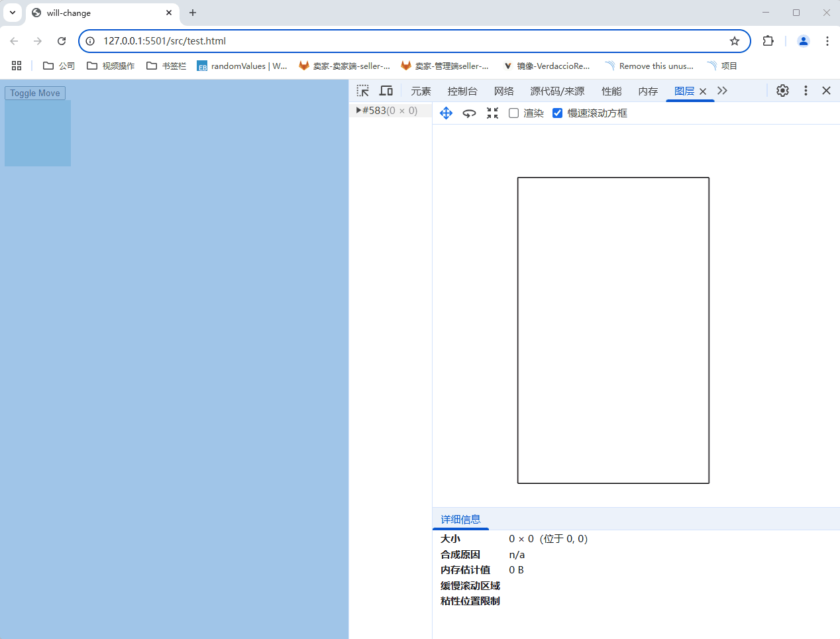Screen dimensions: 840x639
Task: Enable the 渲染 checkbox
Action: point(513,113)
